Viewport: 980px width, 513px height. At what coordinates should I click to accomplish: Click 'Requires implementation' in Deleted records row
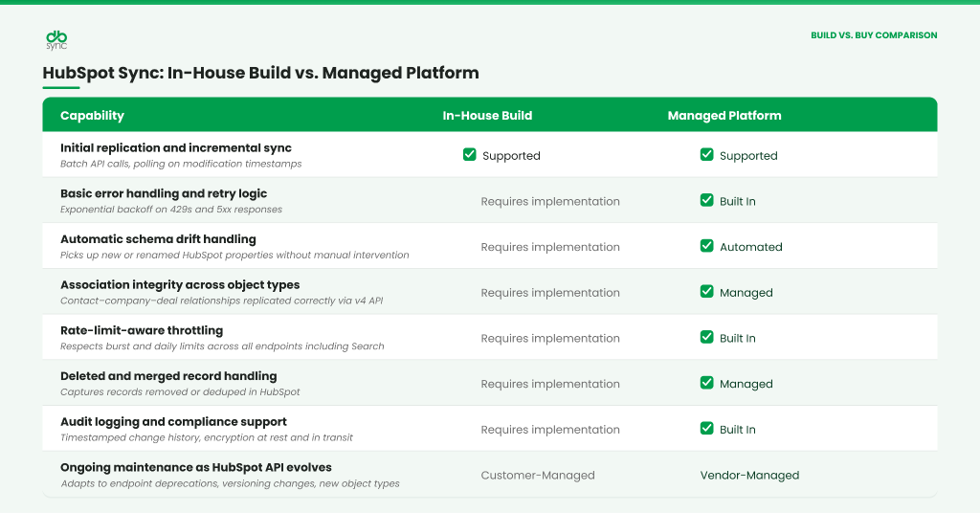tap(550, 384)
